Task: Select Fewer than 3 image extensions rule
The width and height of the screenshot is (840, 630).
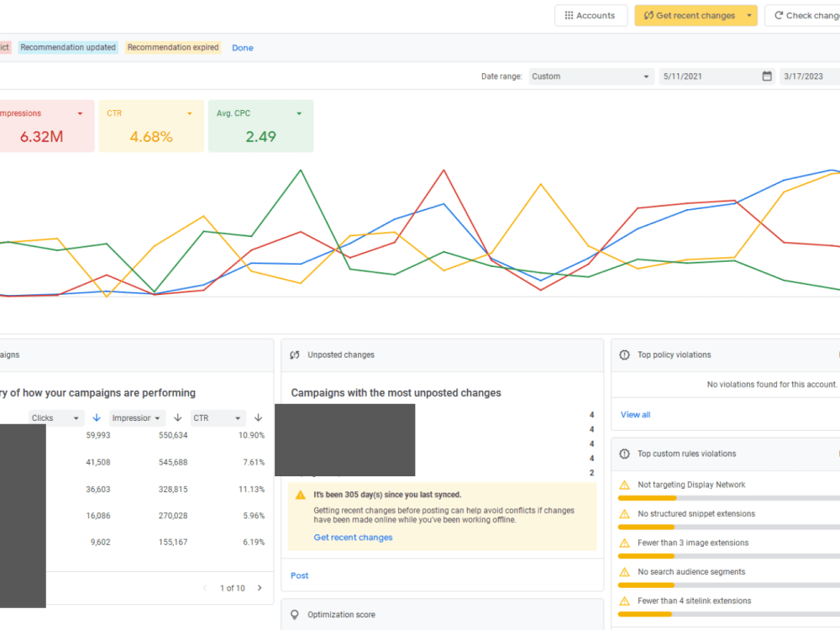Action: [693, 543]
